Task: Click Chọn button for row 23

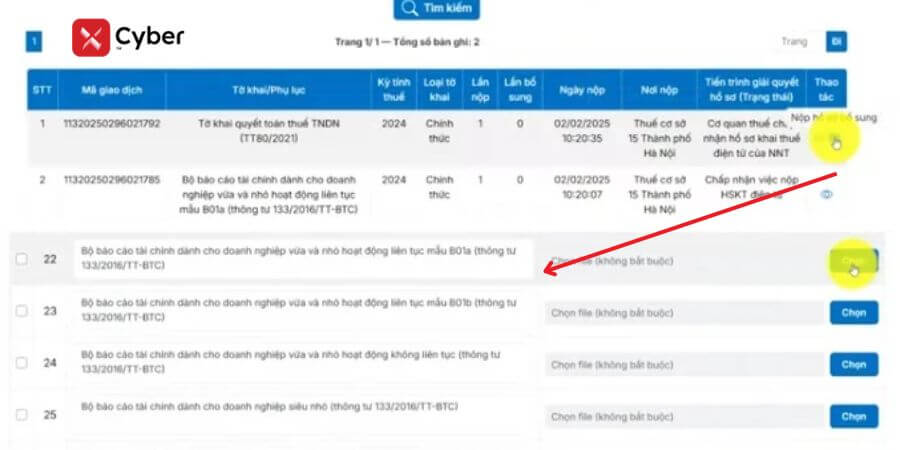Action: (853, 312)
